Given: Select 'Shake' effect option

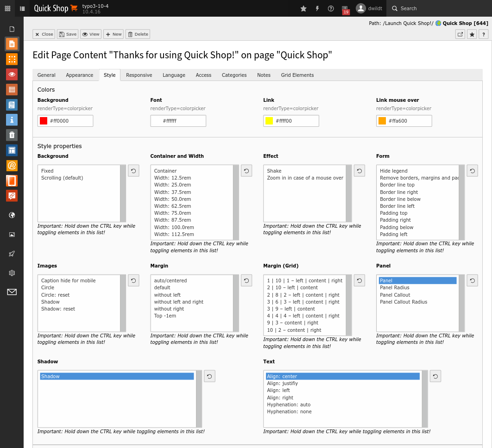Looking at the screenshot, I should [x=305, y=171].
